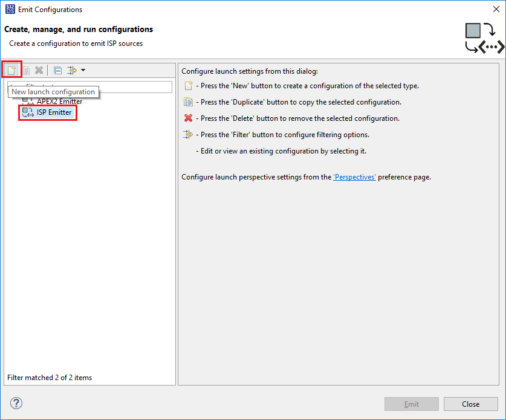506x420 pixels.
Task: Open the filter options dropdown arrow
Action: click(x=83, y=70)
